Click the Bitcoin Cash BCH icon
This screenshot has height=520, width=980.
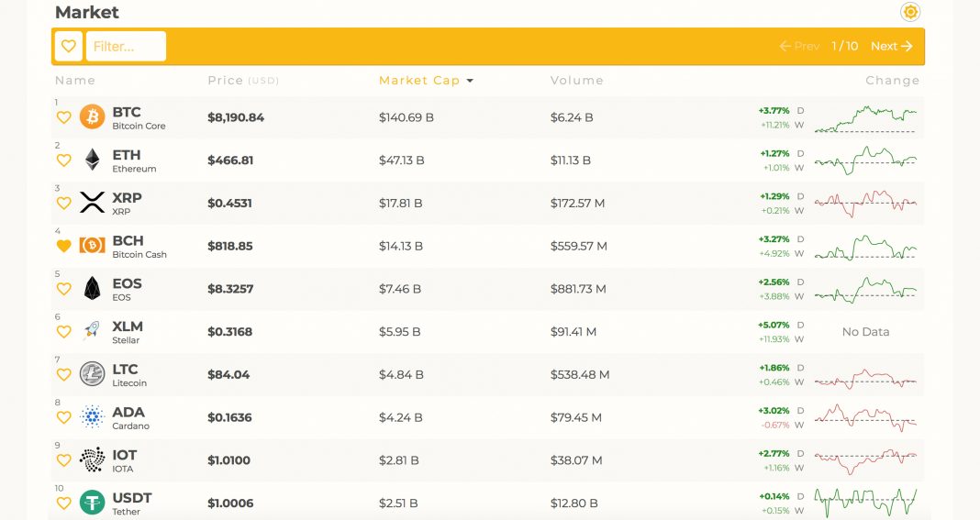click(x=92, y=246)
